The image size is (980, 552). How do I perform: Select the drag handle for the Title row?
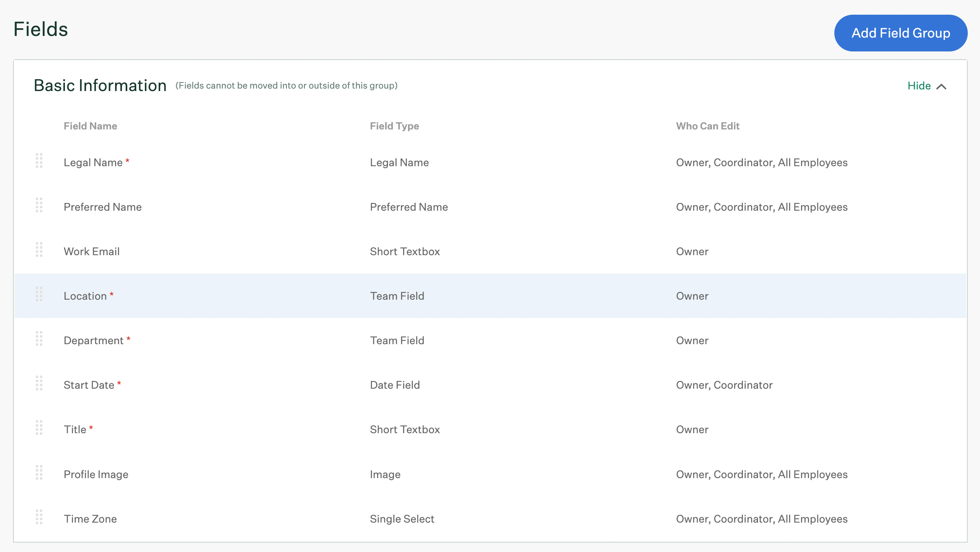pyautogui.click(x=39, y=427)
